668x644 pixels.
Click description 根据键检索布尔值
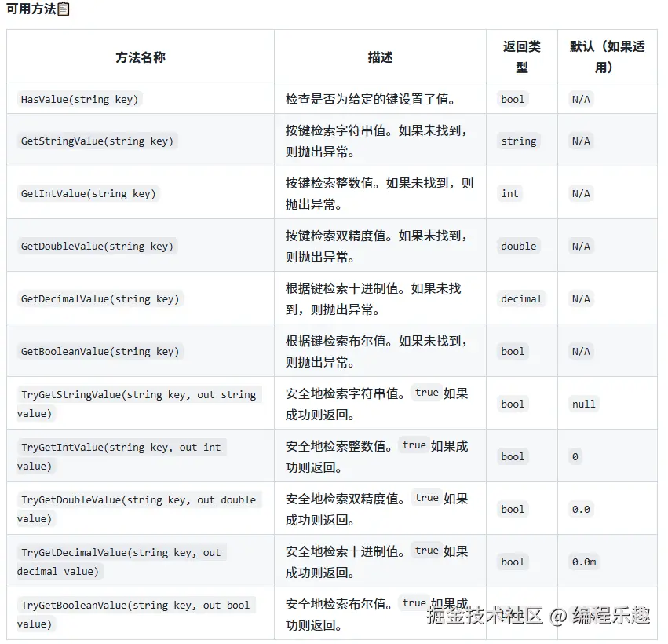pyautogui.click(x=376, y=352)
